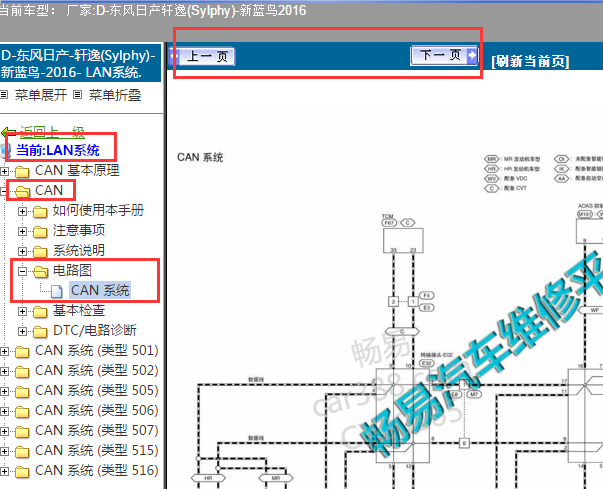Viewport: 603px width, 489px height.
Task: Click the 当前:LAN系统 globe icon
Action: point(5,151)
